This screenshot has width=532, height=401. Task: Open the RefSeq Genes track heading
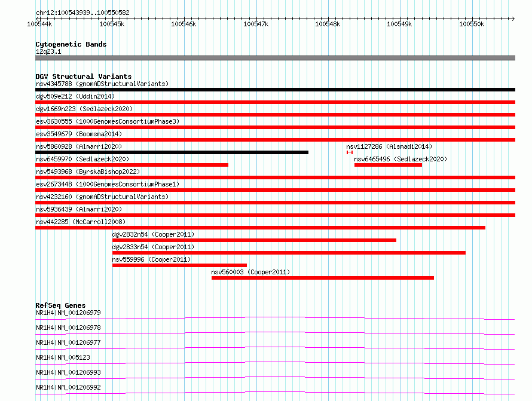click(60, 305)
